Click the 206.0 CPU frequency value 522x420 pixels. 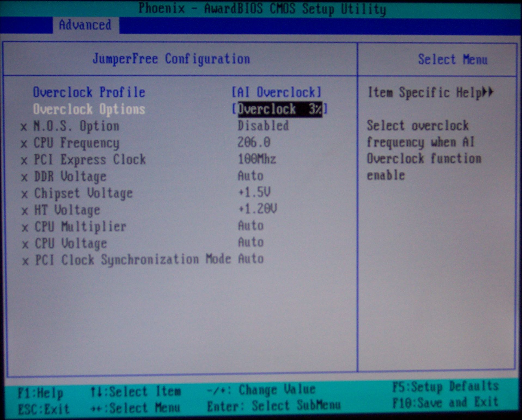pyautogui.click(x=254, y=143)
